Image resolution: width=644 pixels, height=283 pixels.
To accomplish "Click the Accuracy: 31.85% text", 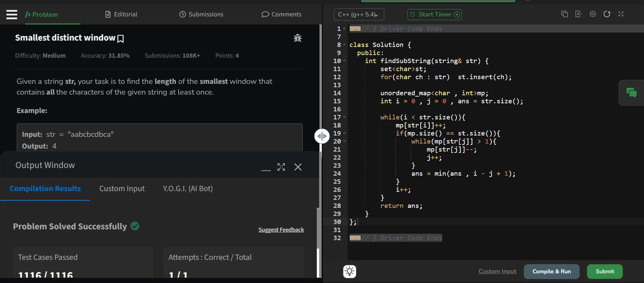I will 105,56.
